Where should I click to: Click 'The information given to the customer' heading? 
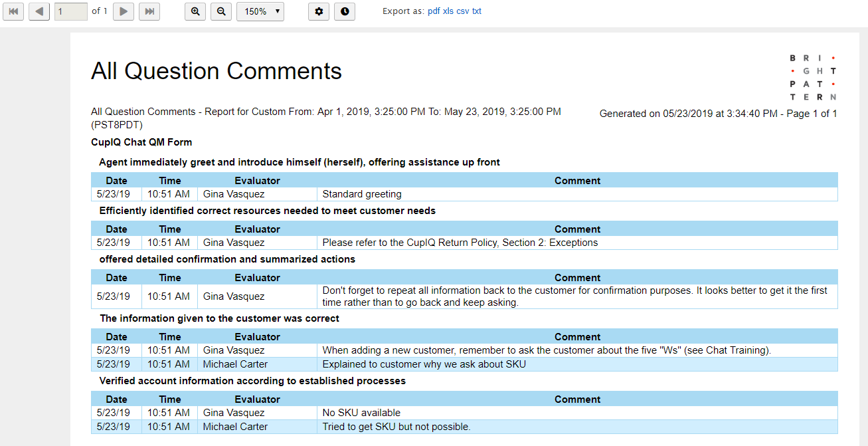click(219, 318)
